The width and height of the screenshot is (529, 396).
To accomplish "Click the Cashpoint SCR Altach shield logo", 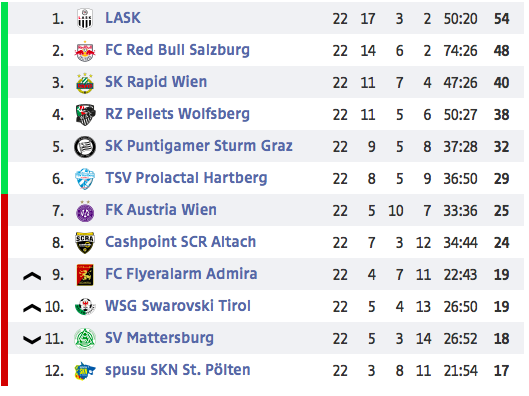I will tap(85, 243).
